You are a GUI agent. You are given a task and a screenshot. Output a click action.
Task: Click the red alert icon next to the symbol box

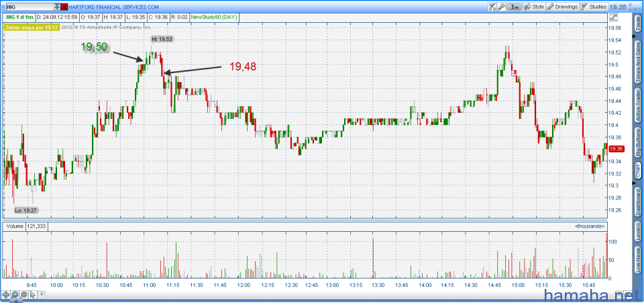64,7
